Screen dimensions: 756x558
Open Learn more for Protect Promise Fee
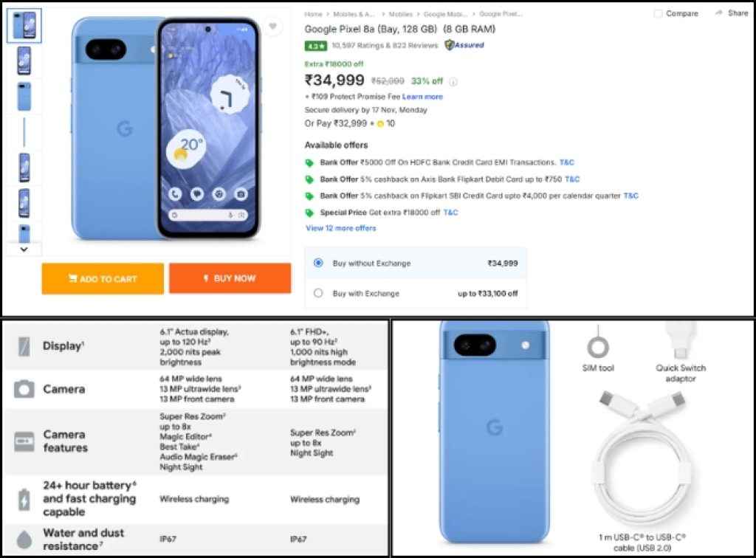pyautogui.click(x=423, y=96)
